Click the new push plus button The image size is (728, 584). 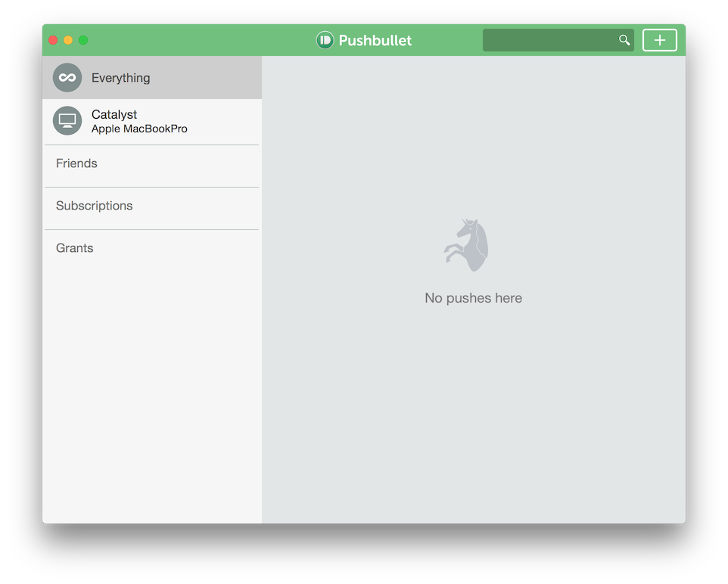[x=659, y=40]
